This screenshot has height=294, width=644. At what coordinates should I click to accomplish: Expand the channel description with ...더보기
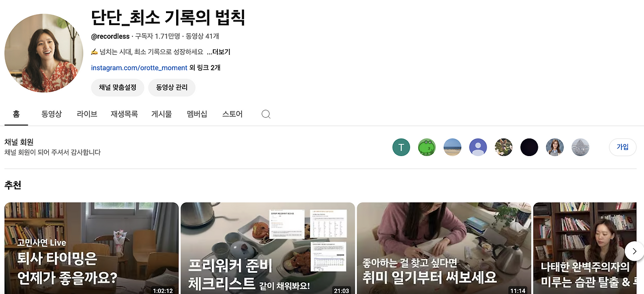(218, 52)
